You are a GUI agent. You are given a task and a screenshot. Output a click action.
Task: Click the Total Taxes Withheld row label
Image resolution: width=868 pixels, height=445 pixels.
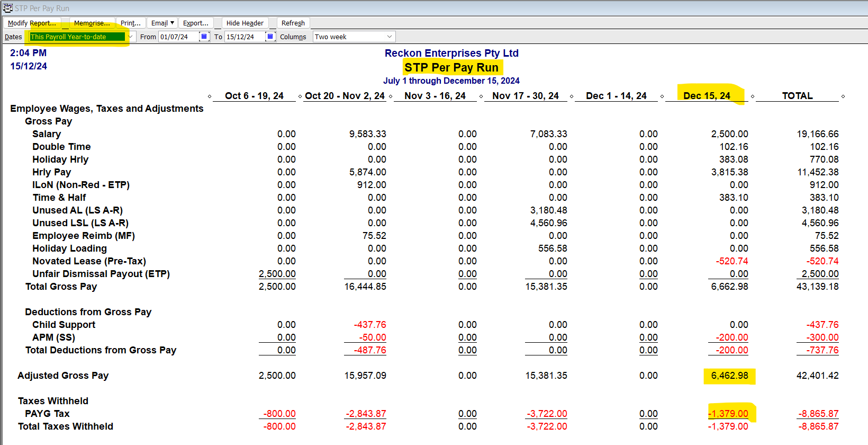pos(66,426)
